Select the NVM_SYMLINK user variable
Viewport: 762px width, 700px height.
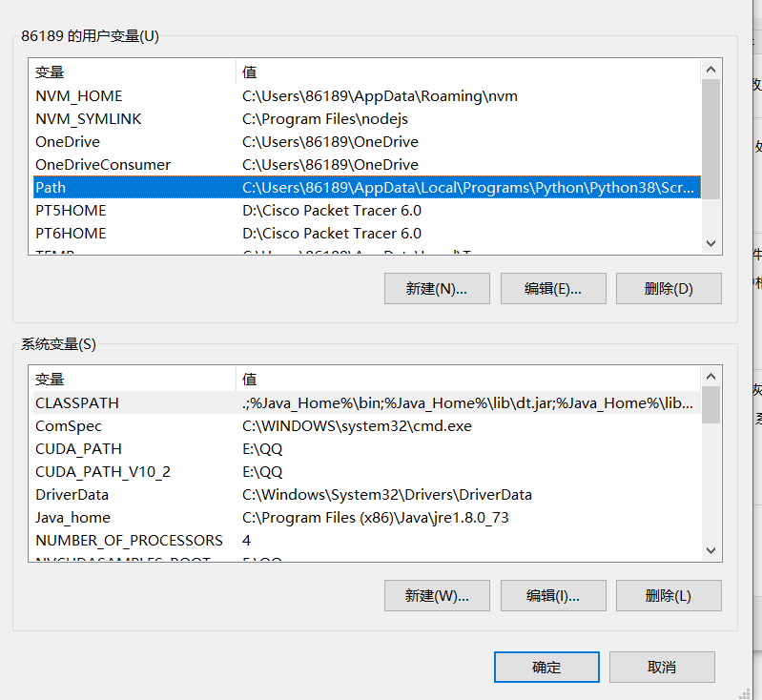[367, 118]
